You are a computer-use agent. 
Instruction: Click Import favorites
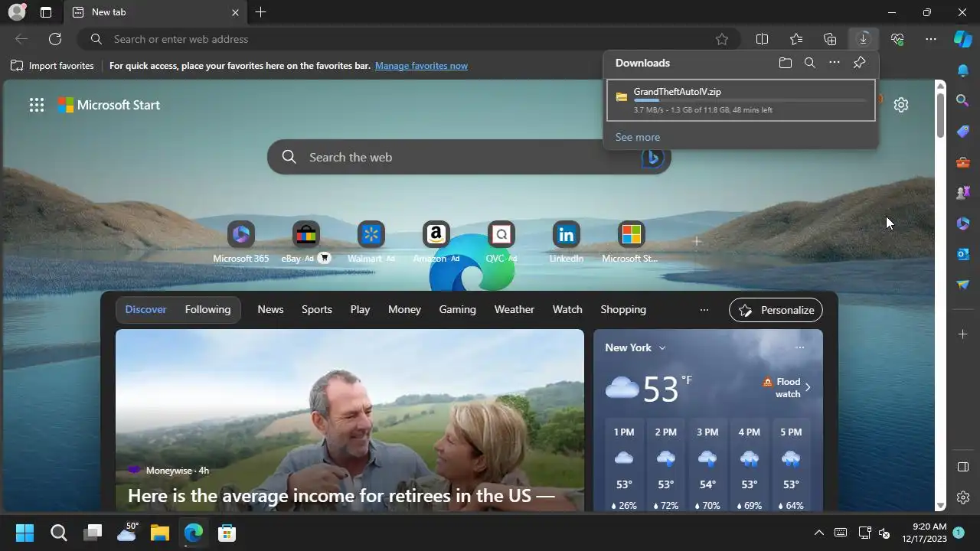coord(52,66)
